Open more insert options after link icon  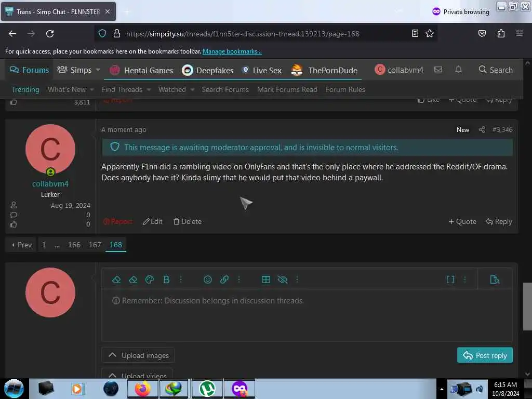point(239,280)
